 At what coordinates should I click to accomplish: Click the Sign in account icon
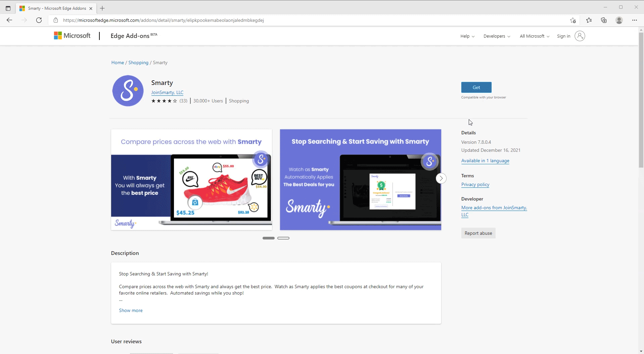[580, 36]
